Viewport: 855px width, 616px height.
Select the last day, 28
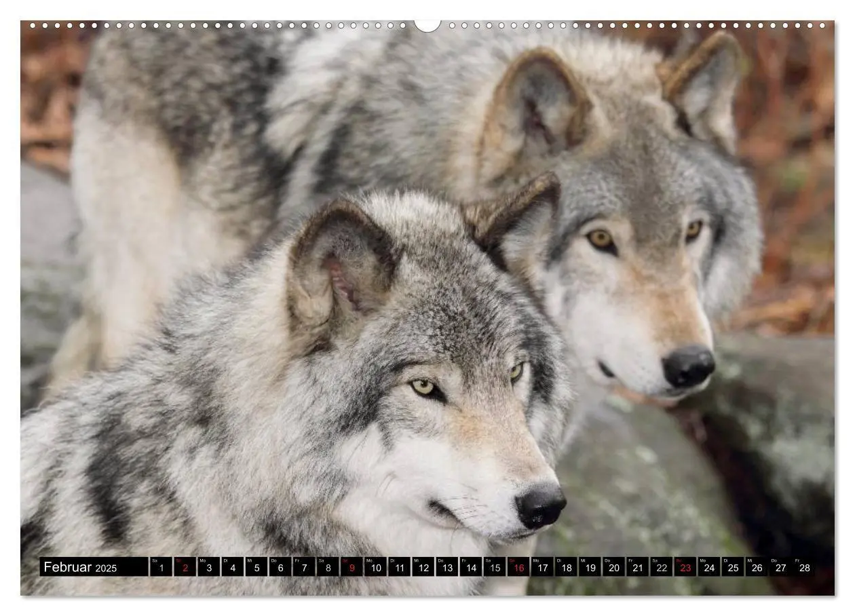coord(804,567)
